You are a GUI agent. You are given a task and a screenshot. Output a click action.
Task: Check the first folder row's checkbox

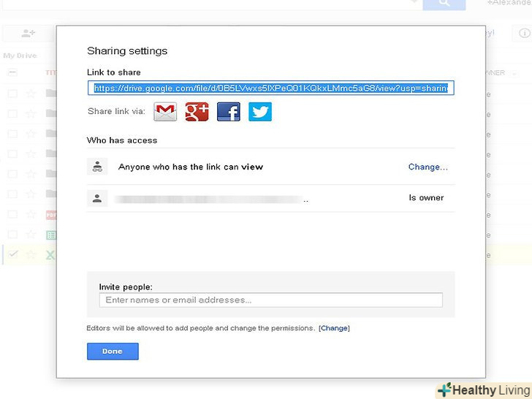click(12, 94)
